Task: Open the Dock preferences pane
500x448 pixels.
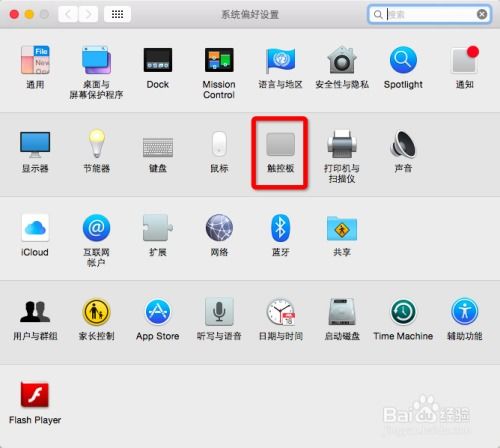Action: (x=158, y=69)
